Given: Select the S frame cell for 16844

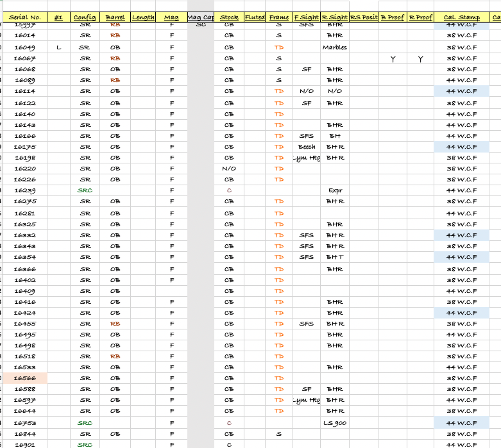Looking at the screenshot, I should pyautogui.click(x=279, y=434).
